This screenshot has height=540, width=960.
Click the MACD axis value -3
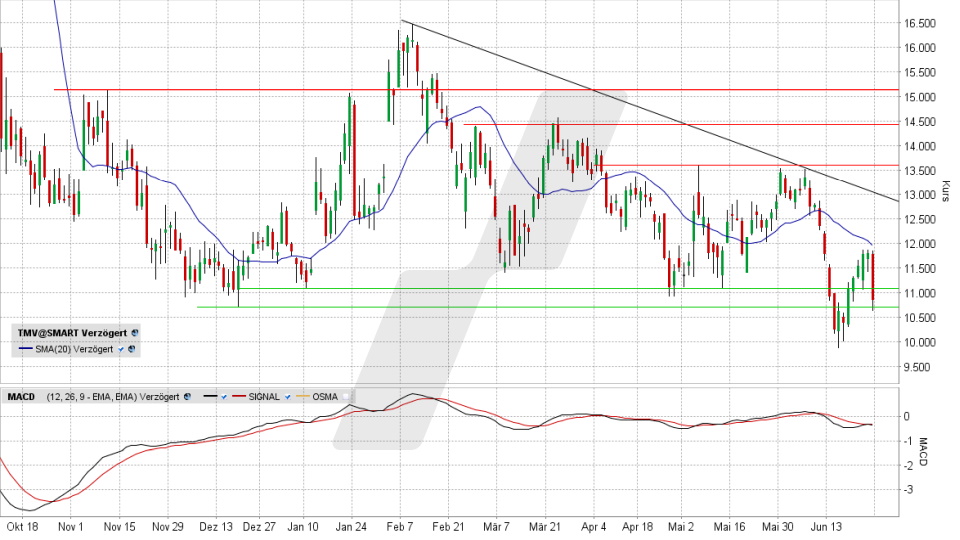coord(907,490)
